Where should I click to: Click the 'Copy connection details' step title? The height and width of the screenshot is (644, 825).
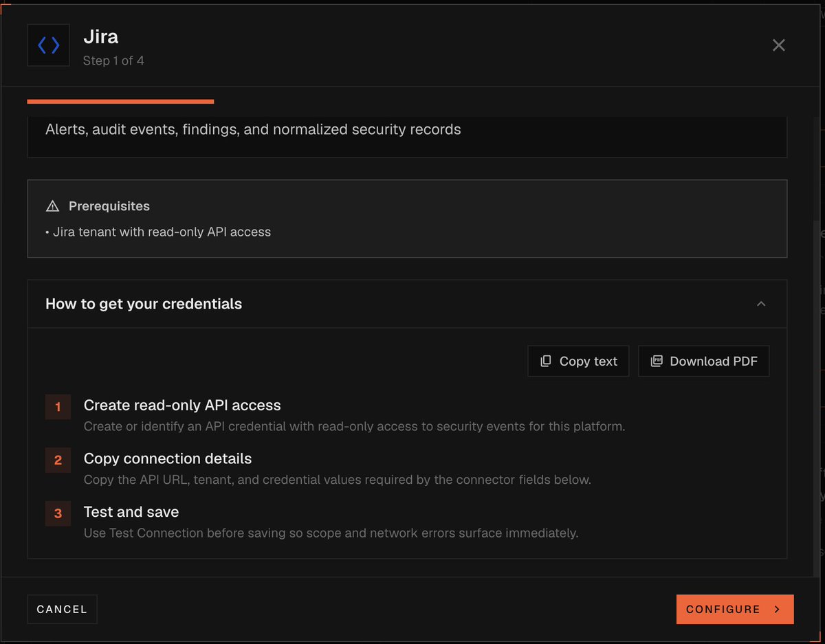168,458
